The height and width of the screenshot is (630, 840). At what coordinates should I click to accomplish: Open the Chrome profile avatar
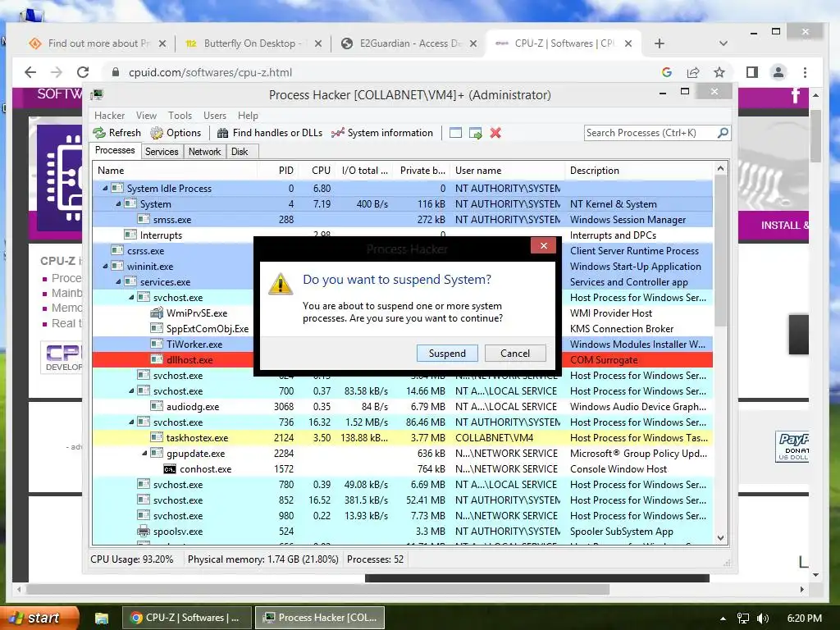tap(778, 72)
